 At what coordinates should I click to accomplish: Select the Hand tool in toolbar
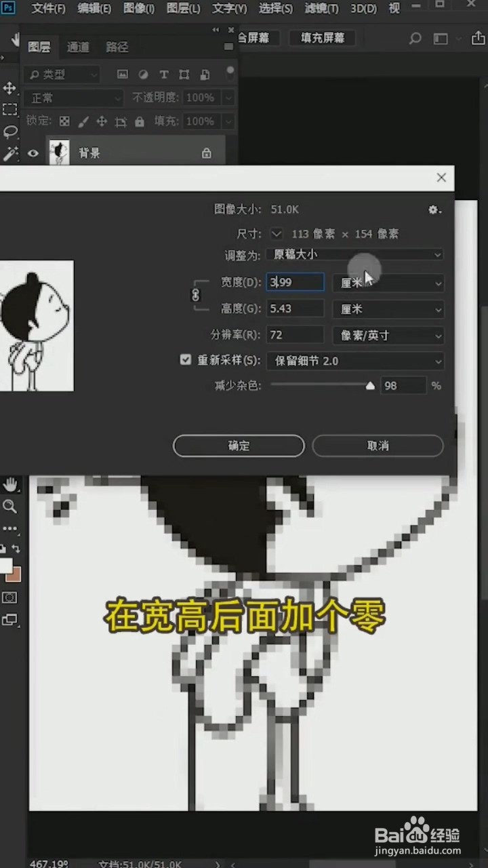[x=9, y=484]
